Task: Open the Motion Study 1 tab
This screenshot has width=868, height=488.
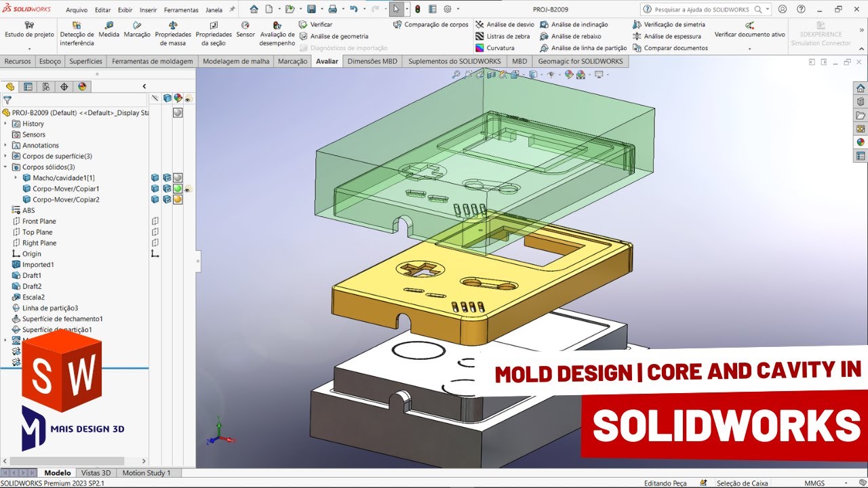Action: (x=146, y=473)
